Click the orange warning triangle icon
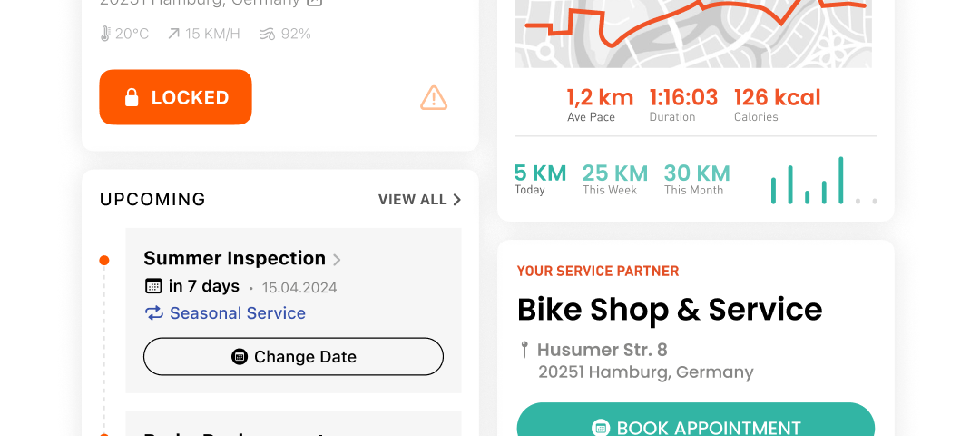 pyautogui.click(x=434, y=98)
